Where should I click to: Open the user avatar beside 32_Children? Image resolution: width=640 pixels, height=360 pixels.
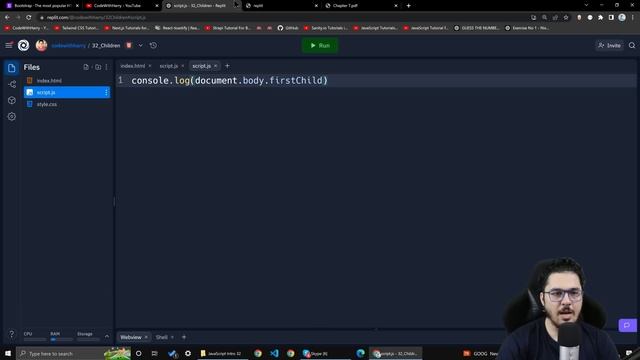tap(41, 45)
